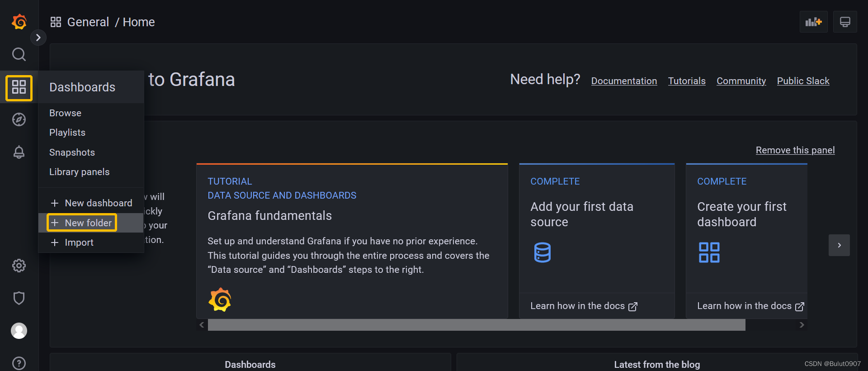Open the search icon in sidebar
This screenshot has width=868, height=371.
pyautogui.click(x=19, y=54)
